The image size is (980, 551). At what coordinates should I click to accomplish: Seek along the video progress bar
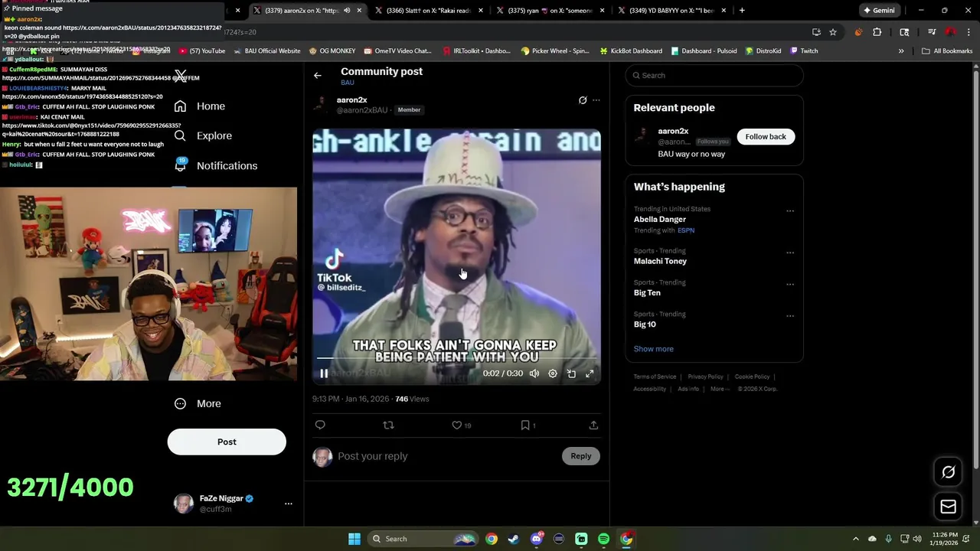pyautogui.click(x=456, y=358)
